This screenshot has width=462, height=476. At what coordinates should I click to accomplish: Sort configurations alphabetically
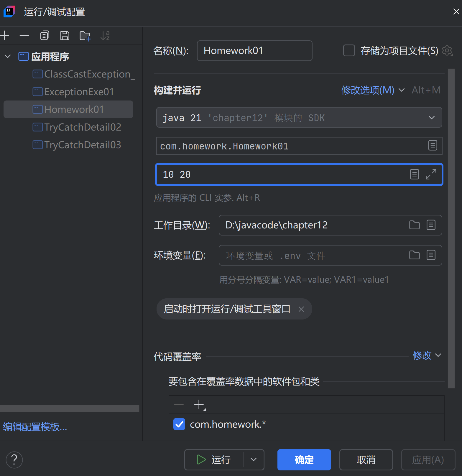pos(105,36)
